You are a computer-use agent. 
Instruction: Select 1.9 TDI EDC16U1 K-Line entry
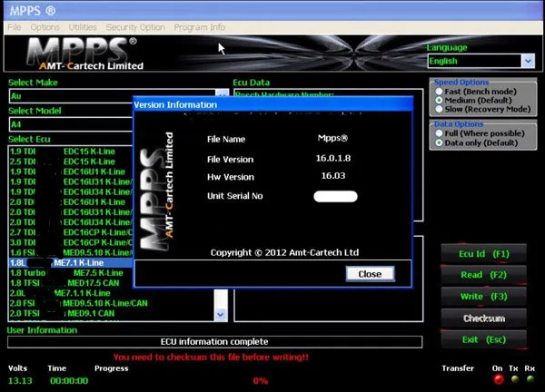[x=71, y=171]
